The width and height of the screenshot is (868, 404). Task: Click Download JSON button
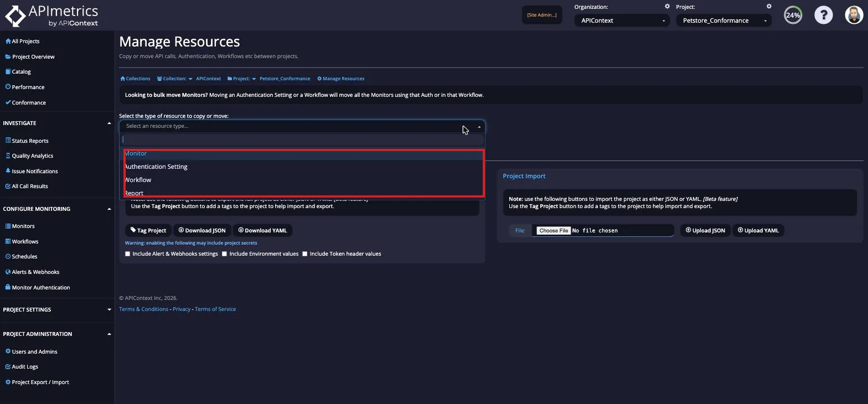tap(202, 230)
